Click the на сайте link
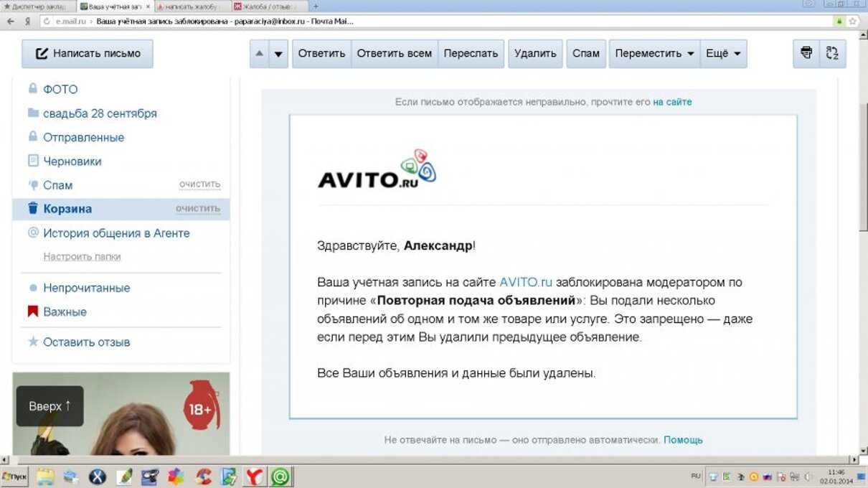 coord(672,102)
